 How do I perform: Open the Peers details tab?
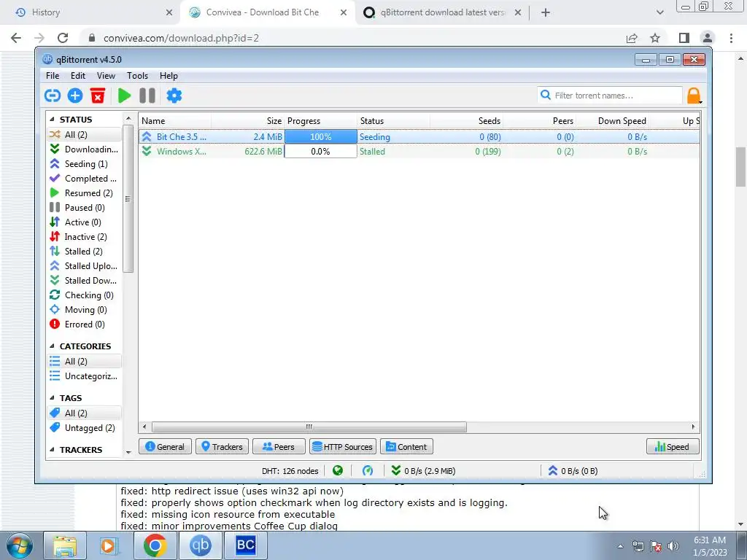pos(279,447)
